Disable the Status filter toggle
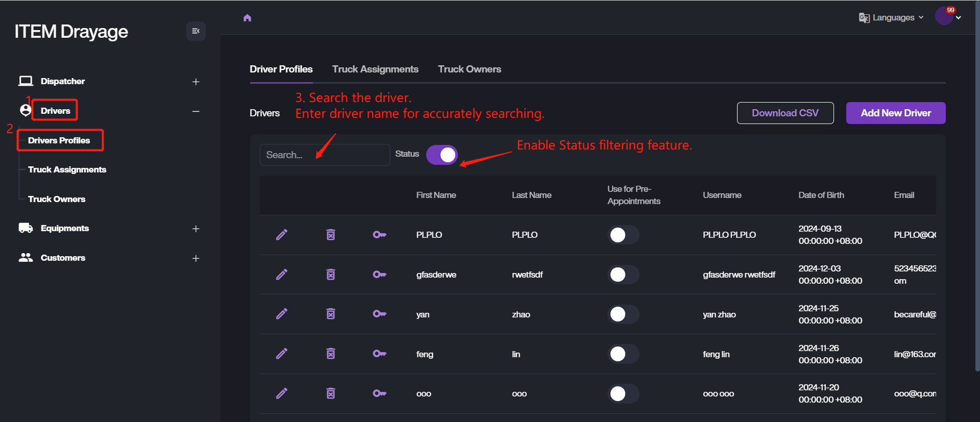 (x=442, y=155)
